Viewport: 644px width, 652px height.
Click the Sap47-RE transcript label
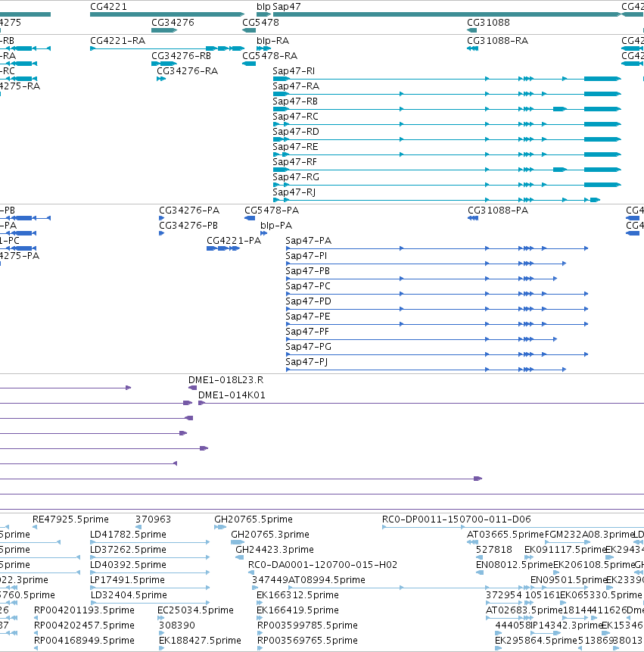[x=295, y=147]
